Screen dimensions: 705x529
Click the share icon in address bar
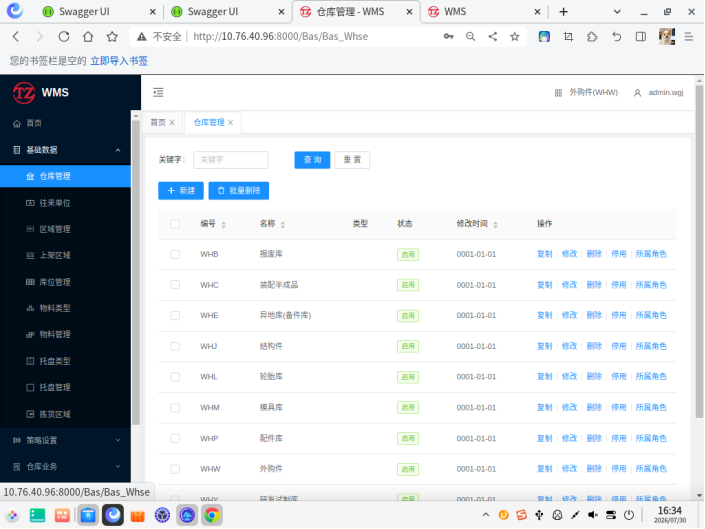[x=493, y=36]
